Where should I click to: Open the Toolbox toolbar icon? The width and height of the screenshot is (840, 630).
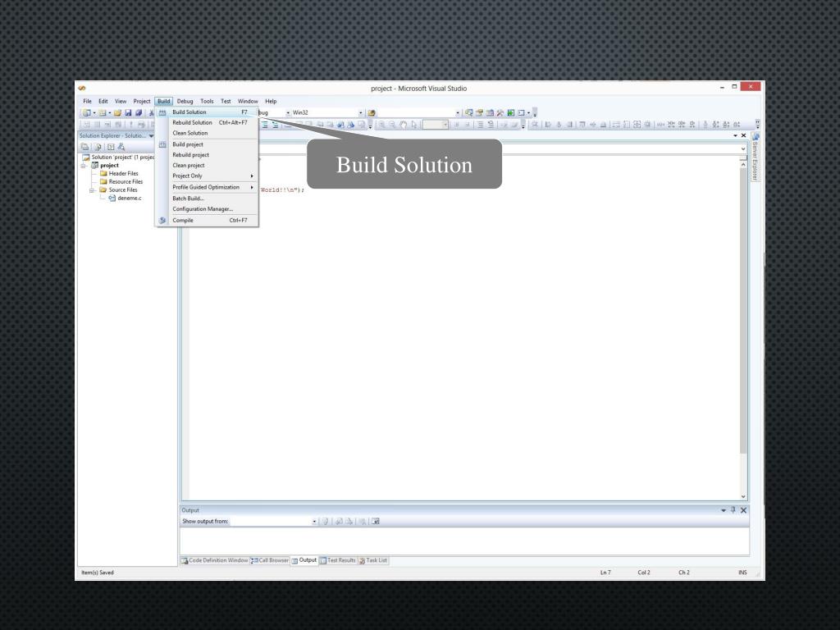pyautogui.click(x=500, y=113)
